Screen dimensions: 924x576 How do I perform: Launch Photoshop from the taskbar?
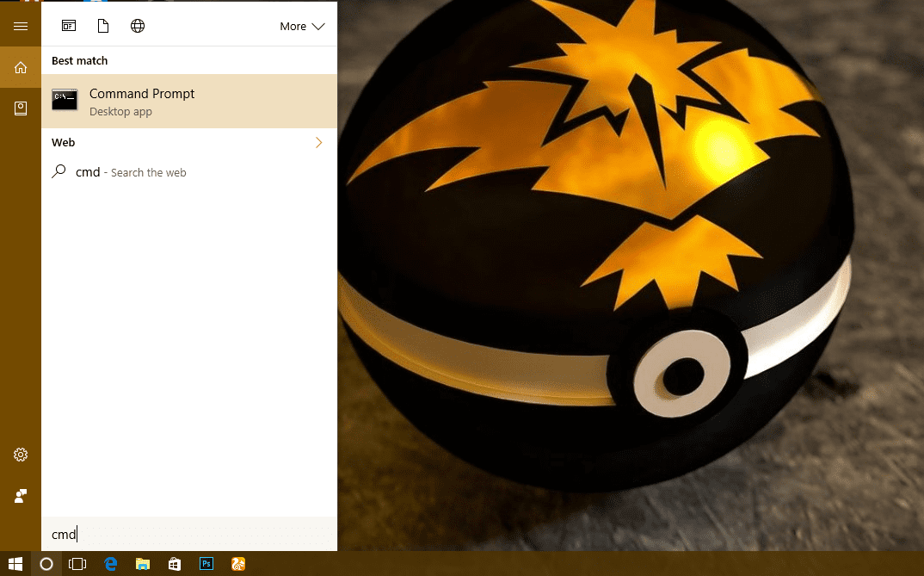206,564
